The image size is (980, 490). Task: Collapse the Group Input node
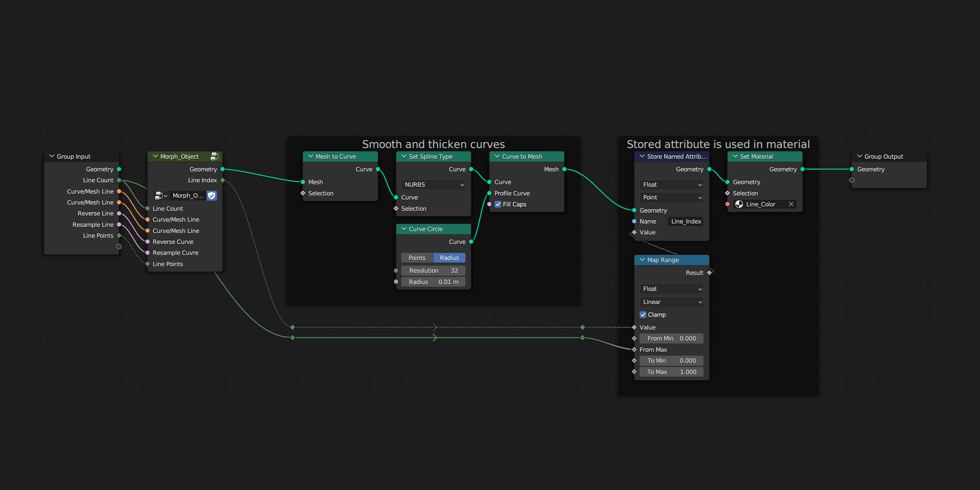point(52,156)
